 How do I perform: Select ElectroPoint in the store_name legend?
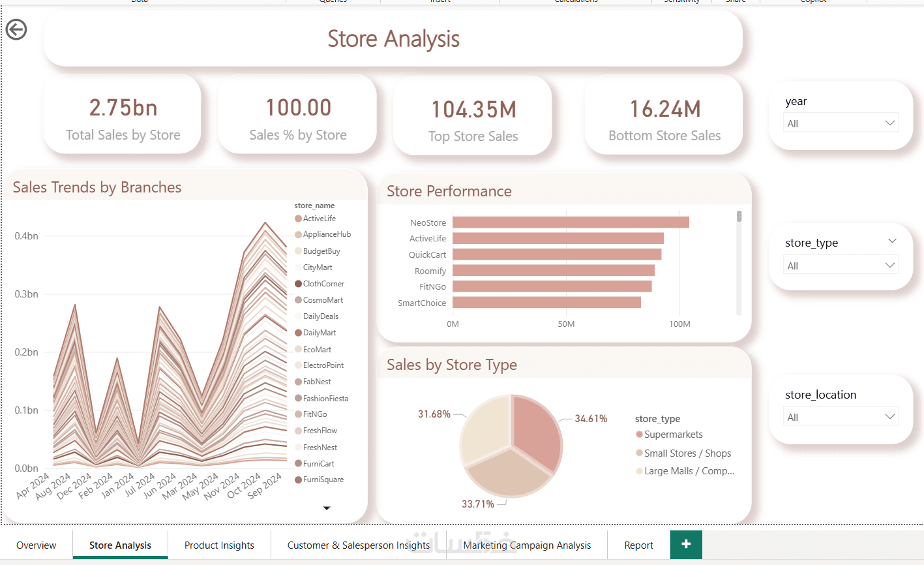coord(323,365)
